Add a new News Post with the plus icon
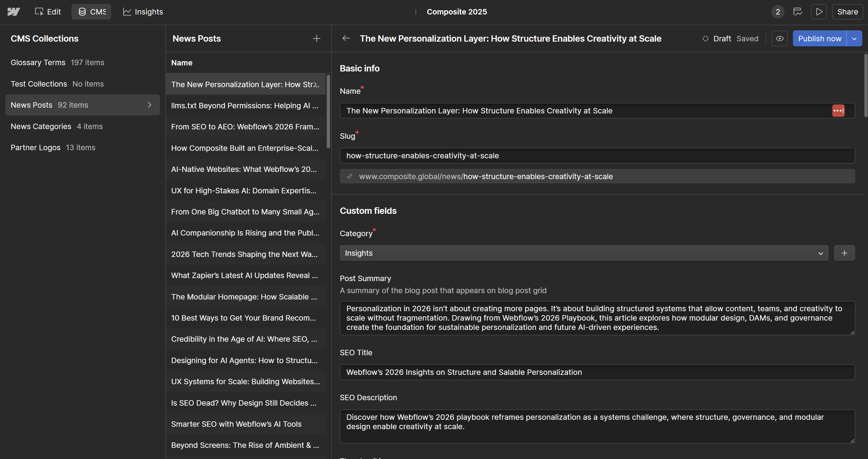 (316, 38)
